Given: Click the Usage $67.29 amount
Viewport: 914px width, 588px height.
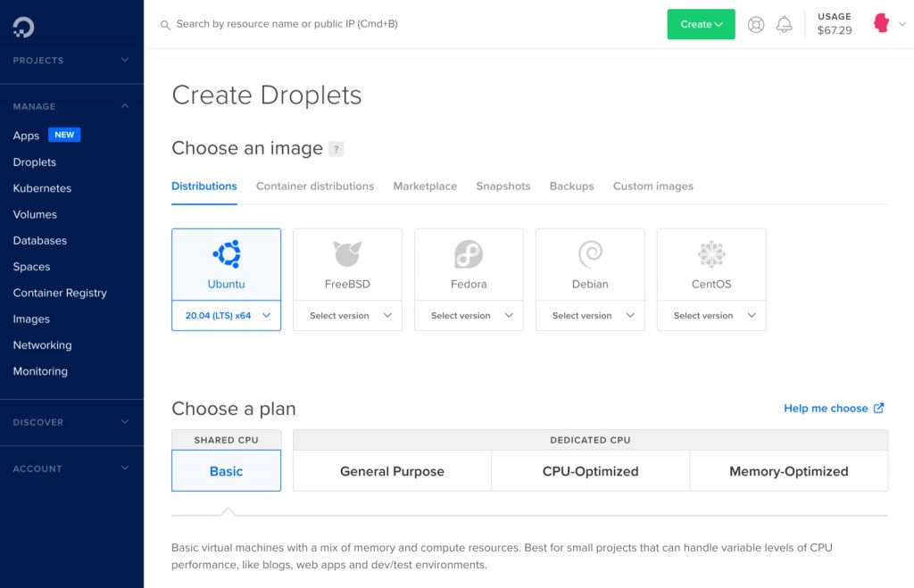Looking at the screenshot, I should [x=835, y=30].
